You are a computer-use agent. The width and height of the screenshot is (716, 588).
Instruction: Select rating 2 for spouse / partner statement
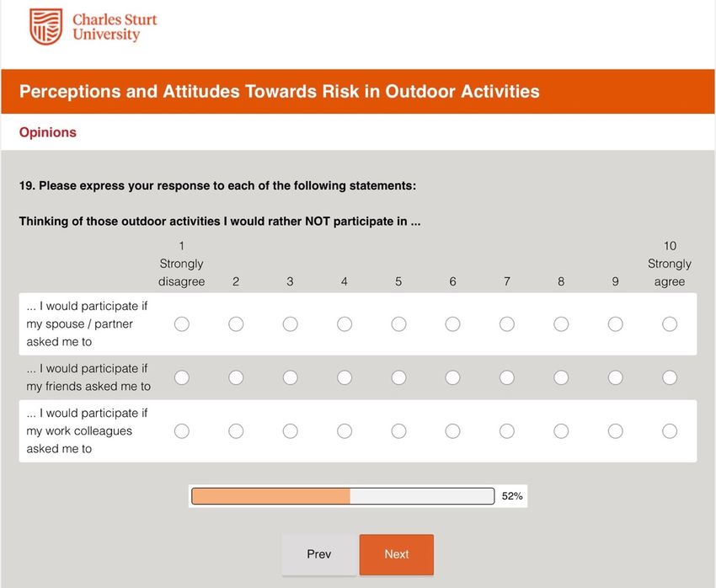pyautogui.click(x=236, y=324)
